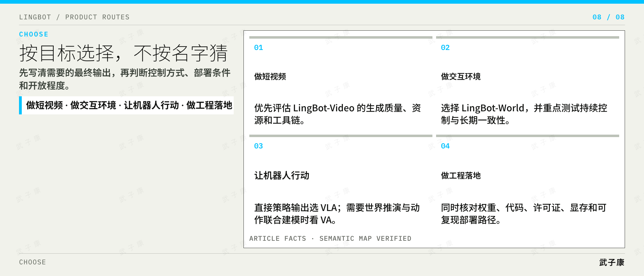Click the card title '做短视频'
Screen dimensions: 644x276
pos(270,76)
